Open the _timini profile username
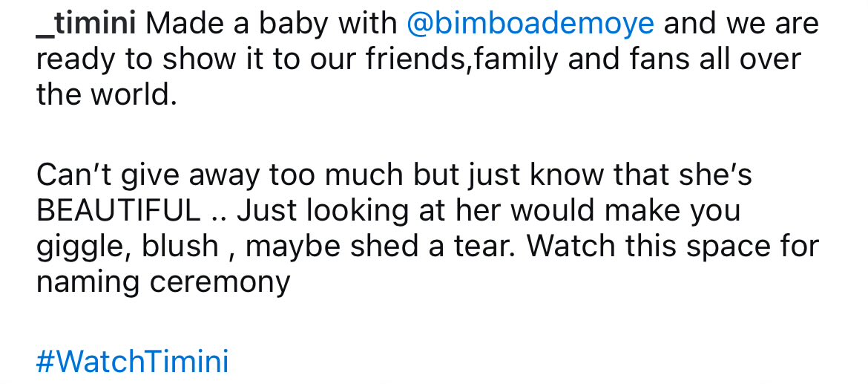Screen dimensions: 868x384 click(85, 24)
